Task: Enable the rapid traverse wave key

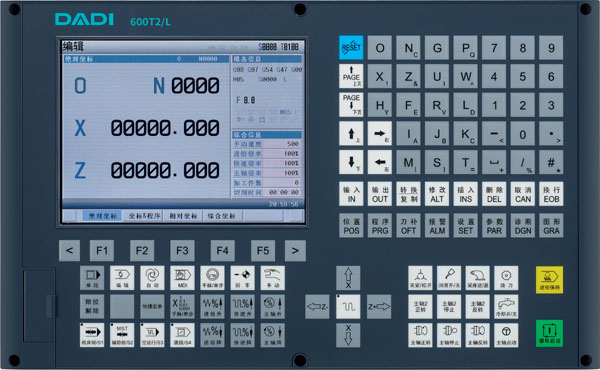Action: (348, 306)
